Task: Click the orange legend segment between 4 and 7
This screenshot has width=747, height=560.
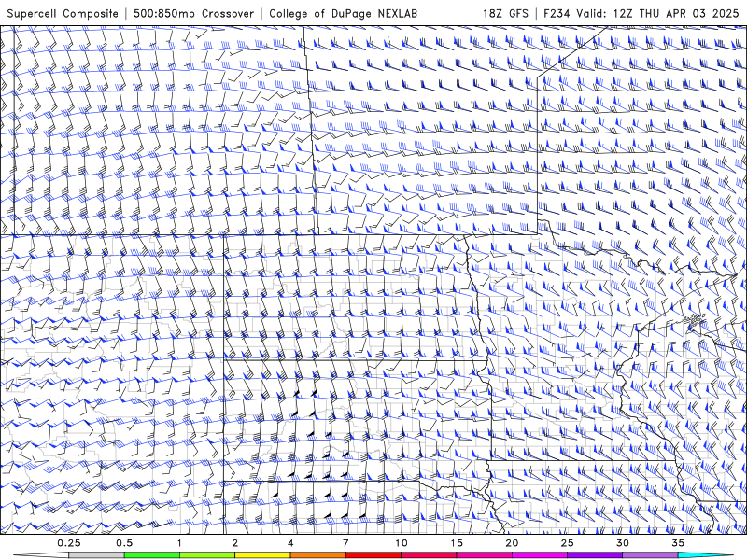Action: click(317, 555)
